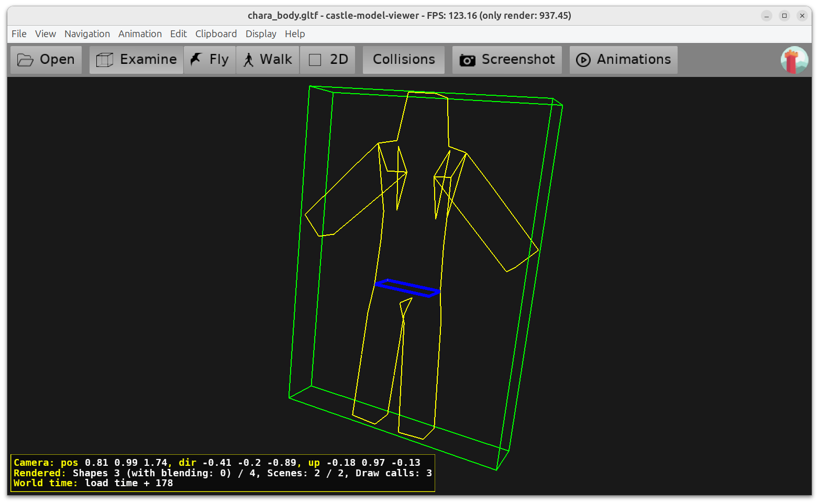This screenshot has height=504, width=819.
Task: Expand the Animation menu
Action: pyautogui.click(x=140, y=33)
